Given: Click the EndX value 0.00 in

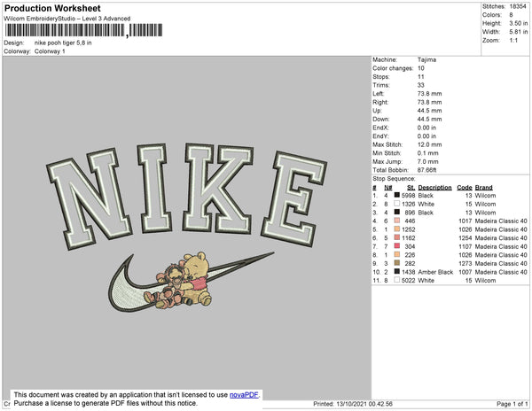Looking at the screenshot, I should pos(426,128).
